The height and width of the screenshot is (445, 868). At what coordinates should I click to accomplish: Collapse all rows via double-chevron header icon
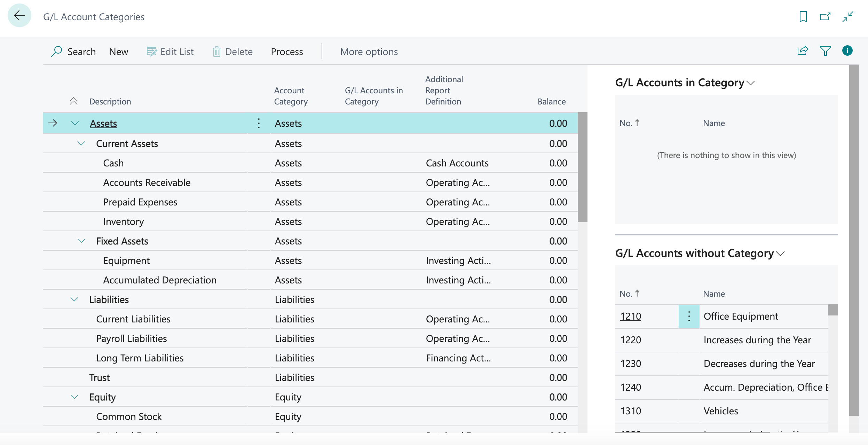73,101
